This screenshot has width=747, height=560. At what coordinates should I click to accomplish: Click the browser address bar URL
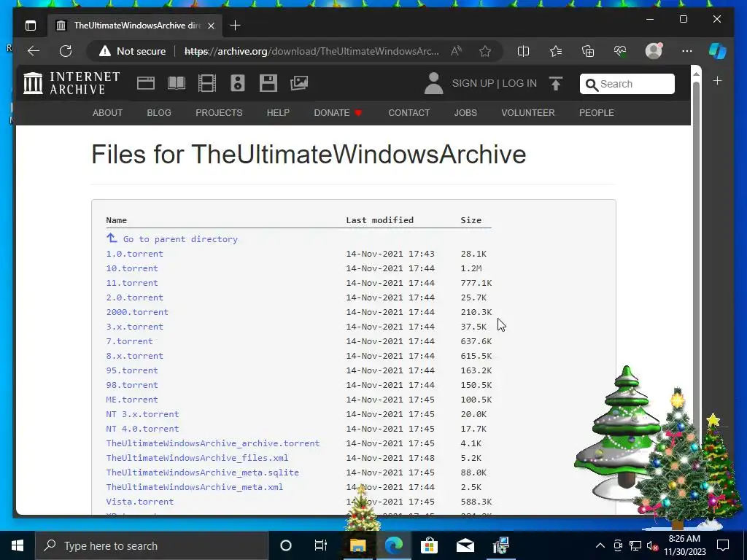pos(311,51)
